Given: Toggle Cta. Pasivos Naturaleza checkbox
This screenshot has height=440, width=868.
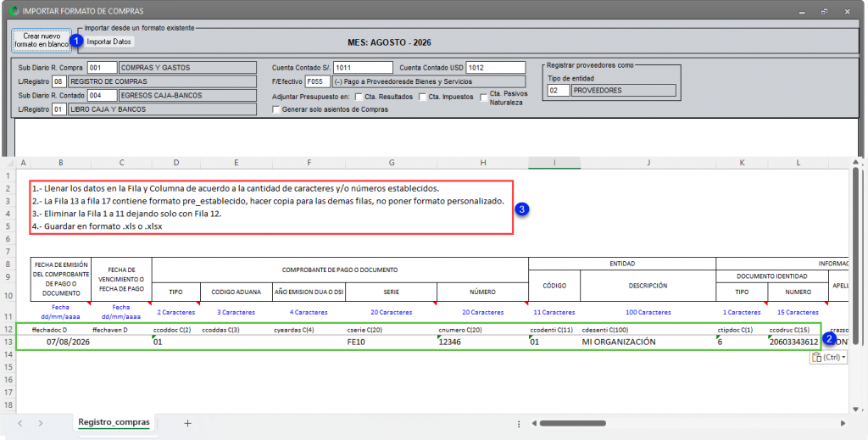Looking at the screenshot, I should 484,98.
